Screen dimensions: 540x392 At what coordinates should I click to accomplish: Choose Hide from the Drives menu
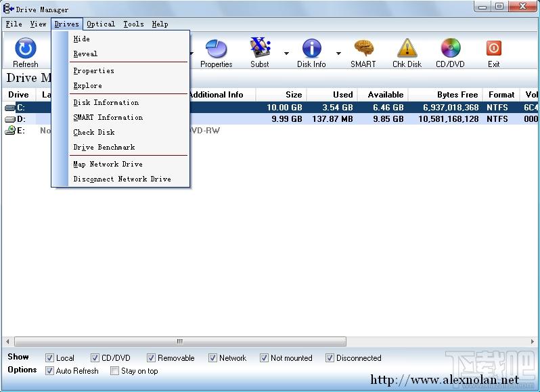click(x=129, y=39)
